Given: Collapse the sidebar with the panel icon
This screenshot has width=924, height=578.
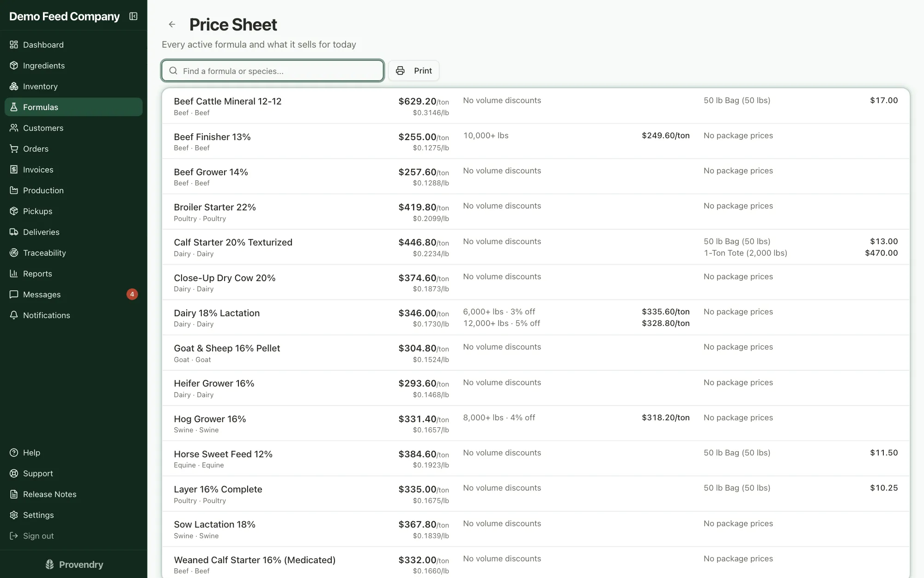Looking at the screenshot, I should pos(134,16).
